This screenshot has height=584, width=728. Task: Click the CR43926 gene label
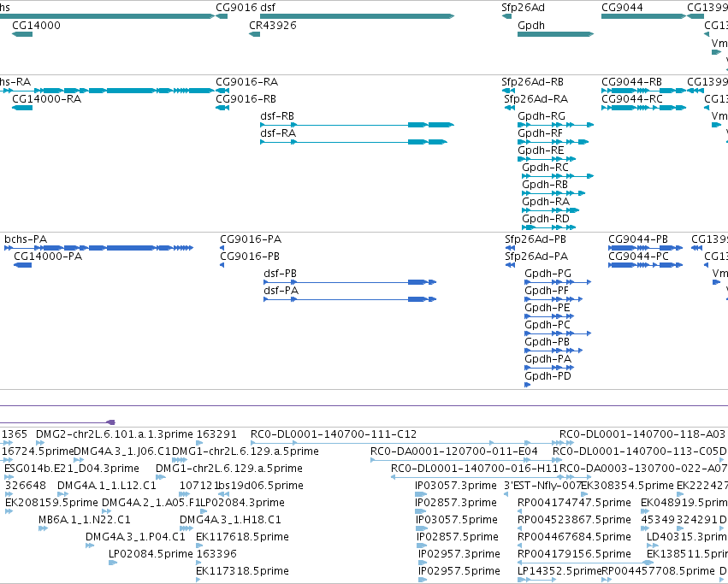(x=273, y=25)
